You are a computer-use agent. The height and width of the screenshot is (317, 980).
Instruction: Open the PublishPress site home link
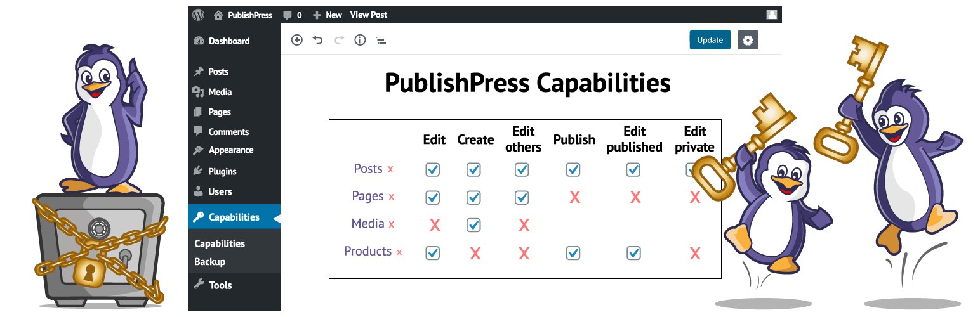pos(243,15)
